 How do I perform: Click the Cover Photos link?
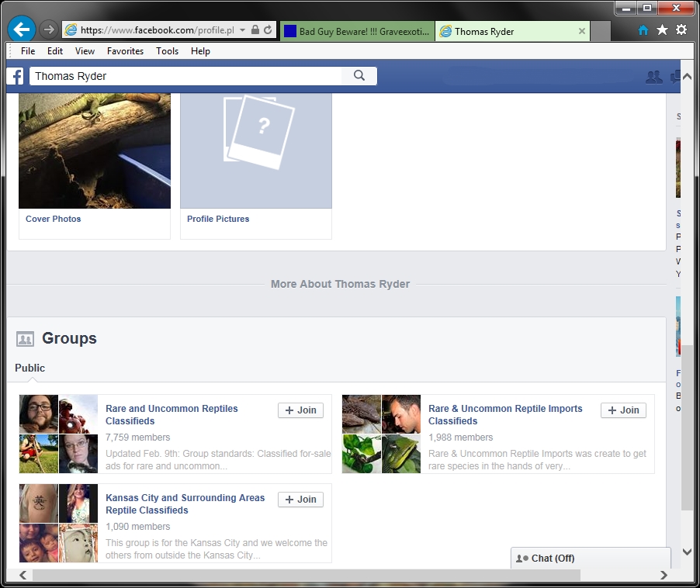click(53, 219)
